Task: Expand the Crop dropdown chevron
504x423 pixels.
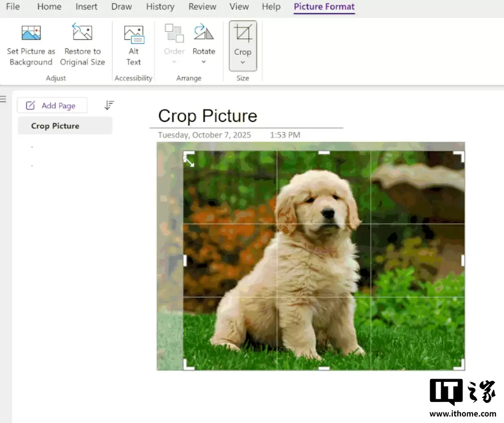Action: point(243,63)
